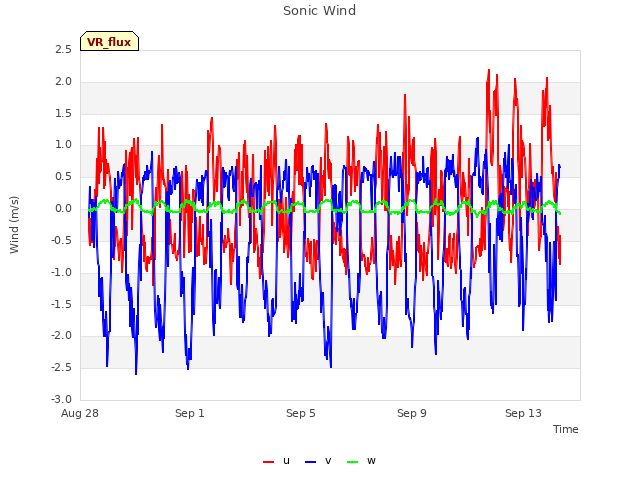The image size is (640, 480).
Task: Click the -2.0 y-axis tick label
Action: (62, 336)
